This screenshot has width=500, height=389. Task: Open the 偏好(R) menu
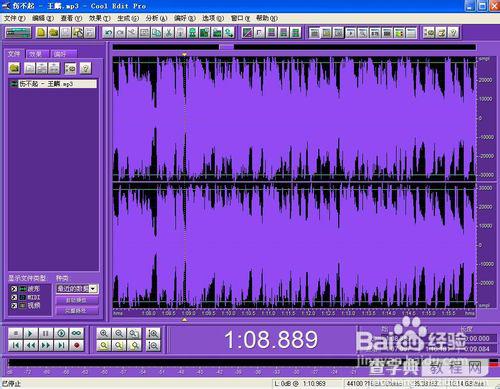click(184, 18)
